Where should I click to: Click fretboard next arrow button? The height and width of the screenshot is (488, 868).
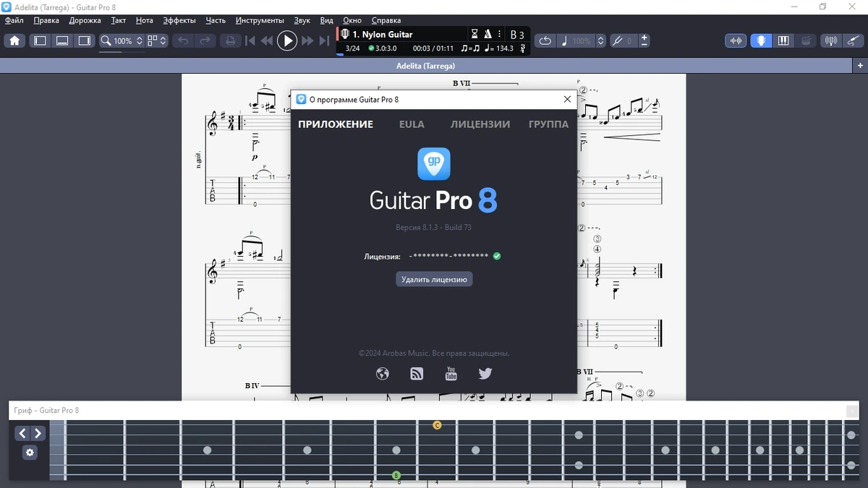pyautogui.click(x=38, y=433)
